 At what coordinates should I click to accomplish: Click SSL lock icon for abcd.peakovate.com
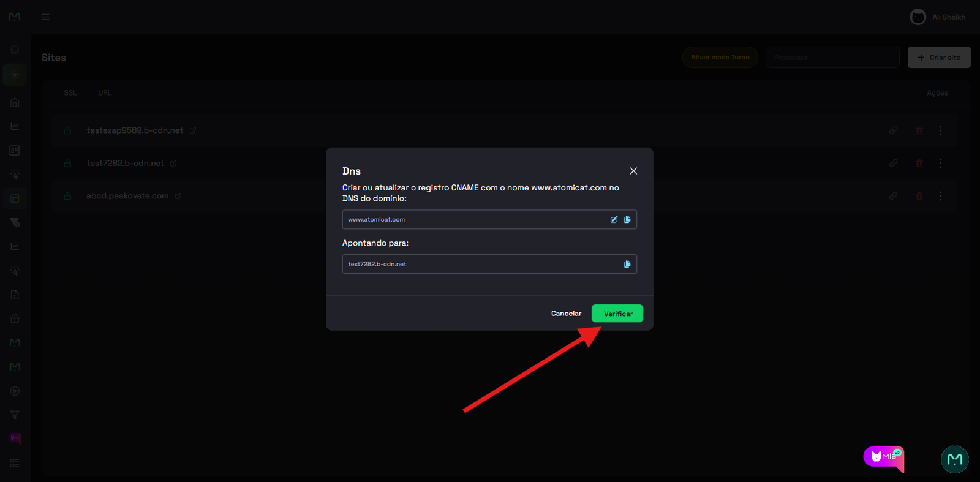(x=67, y=196)
